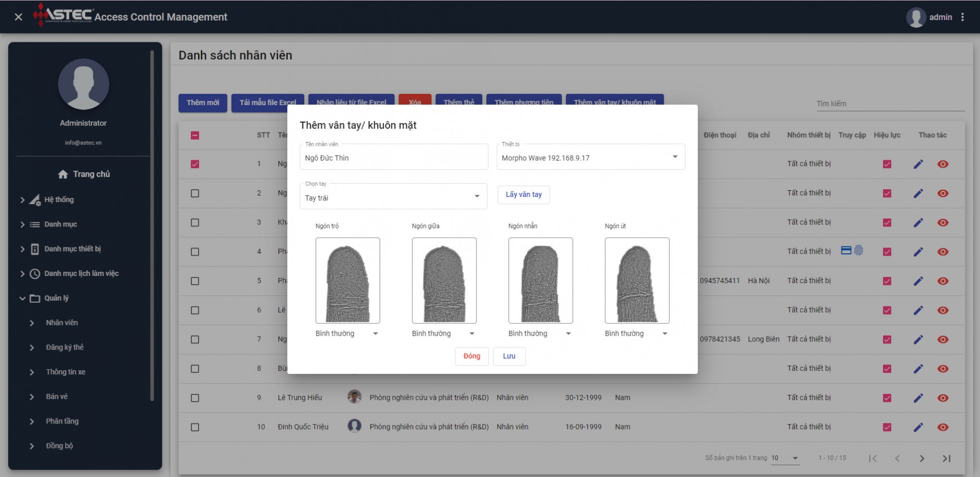View details with eye icon in row 3

tap(943, 223)
